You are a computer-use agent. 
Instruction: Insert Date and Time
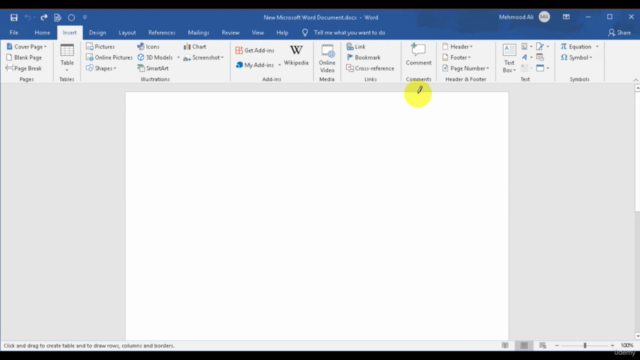click(540, 58)
